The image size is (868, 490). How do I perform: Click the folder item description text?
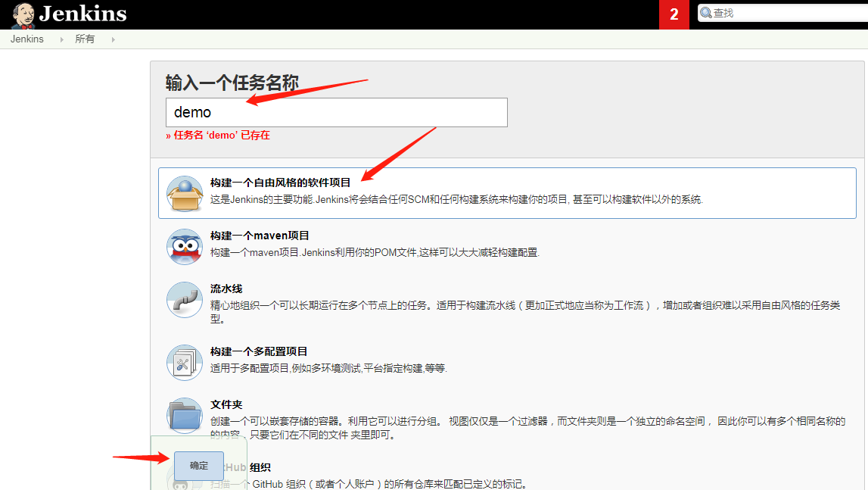pos(527,428)
